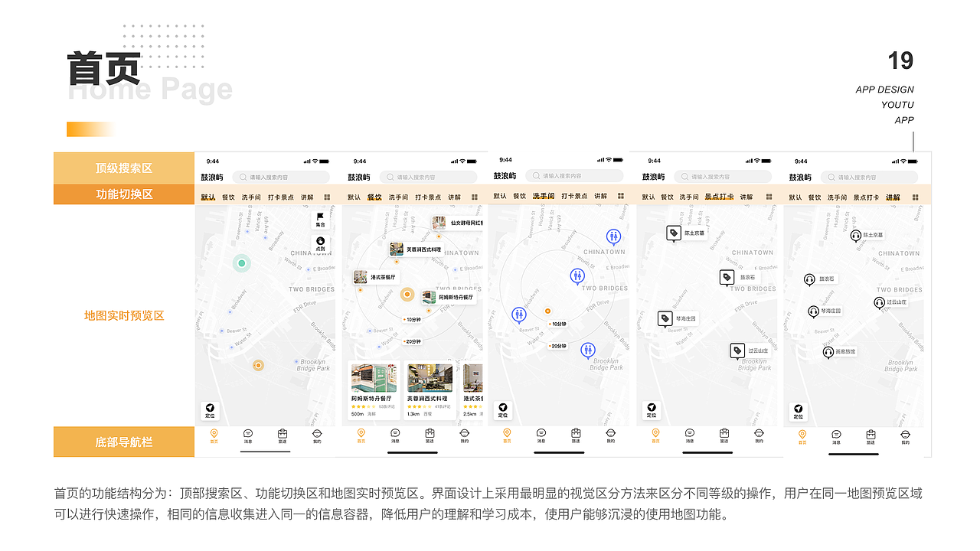
Task: Tap tag pin for 陈士京墓
Action: pos(674,233)
